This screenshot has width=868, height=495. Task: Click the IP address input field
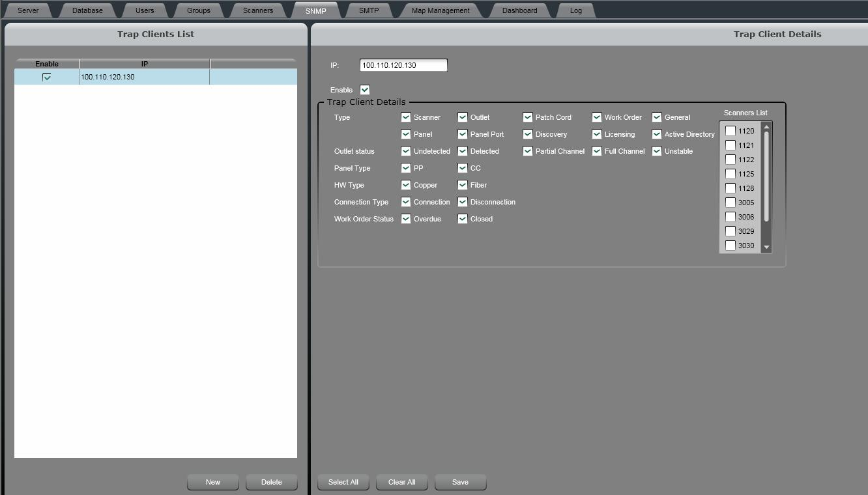(403, 65)
